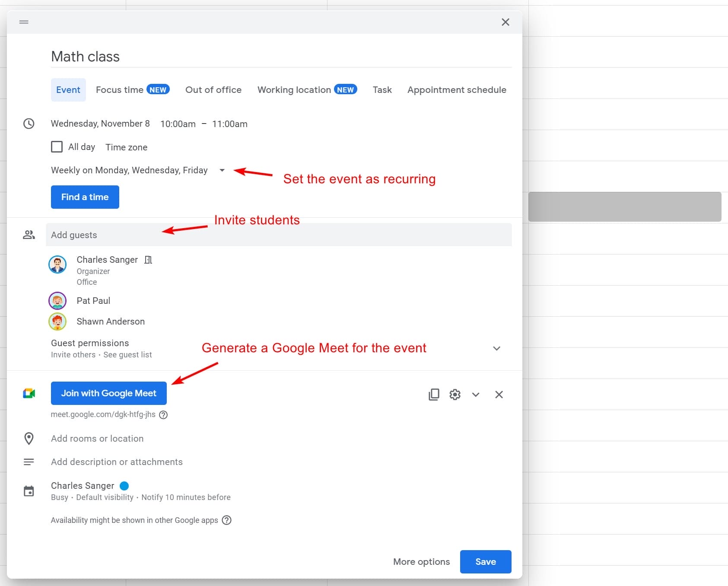Click the Find a time button
Image resolution: width=728 pixels, height=586 pixels.
(85, 197)
